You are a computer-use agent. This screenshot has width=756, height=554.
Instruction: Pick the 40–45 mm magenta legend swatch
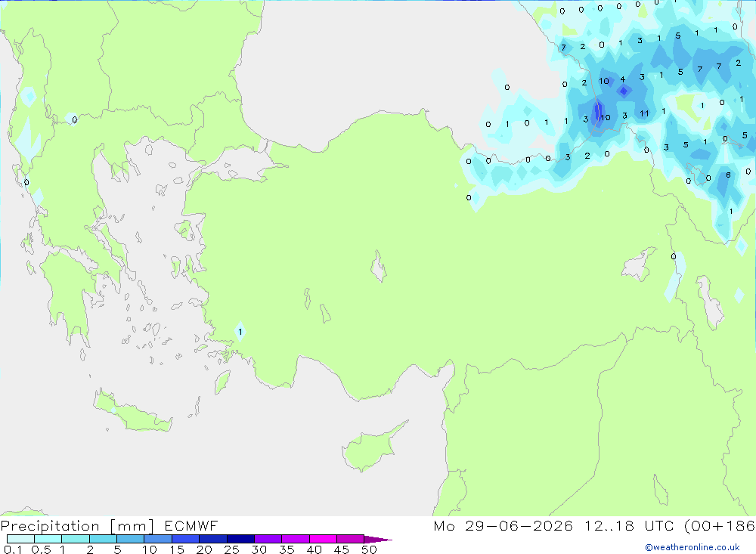323,539
